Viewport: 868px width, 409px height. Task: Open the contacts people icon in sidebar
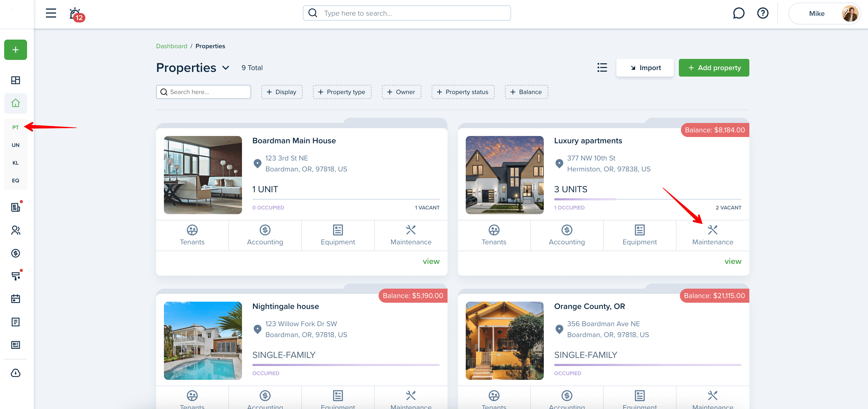click(16, 230)
